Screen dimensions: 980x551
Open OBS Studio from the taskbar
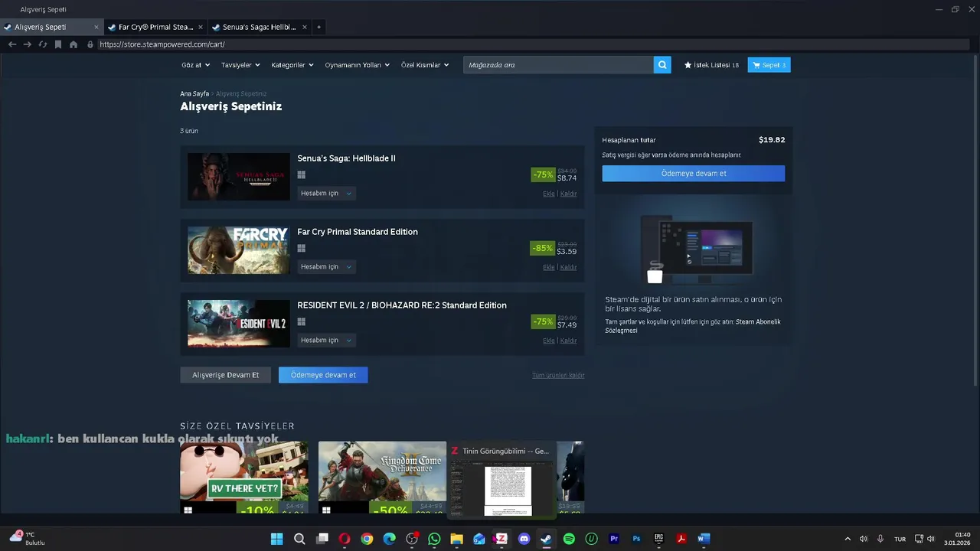412,539
